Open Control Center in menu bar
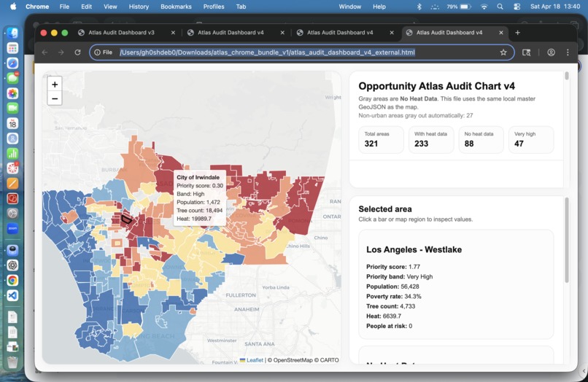588x382 pixels. click(517, 7)
